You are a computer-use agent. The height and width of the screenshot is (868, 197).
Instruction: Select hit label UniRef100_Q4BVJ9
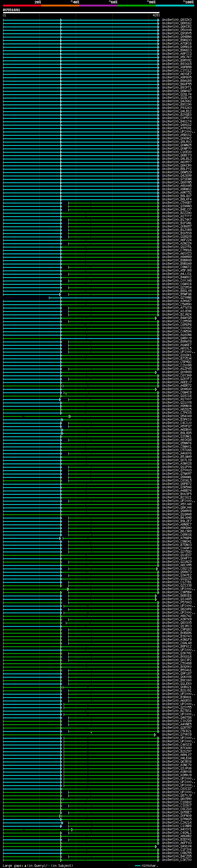(177, 338)
